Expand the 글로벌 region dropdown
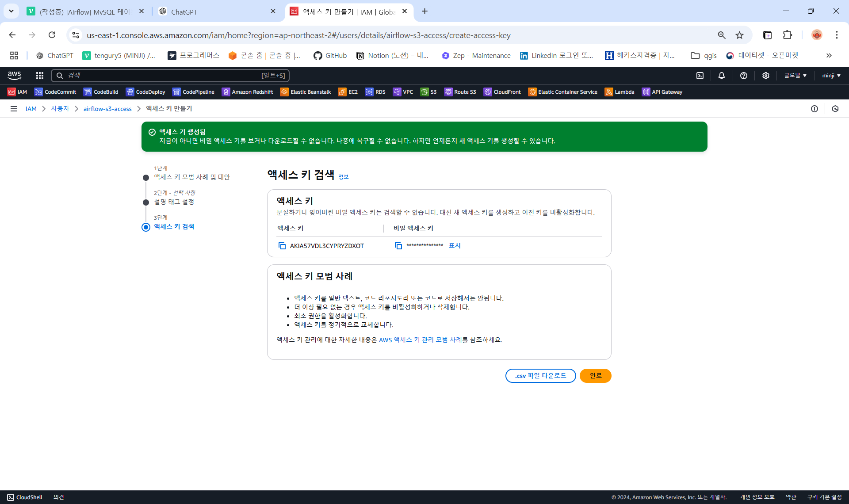849x504 pixels. (x=795, y=76)
